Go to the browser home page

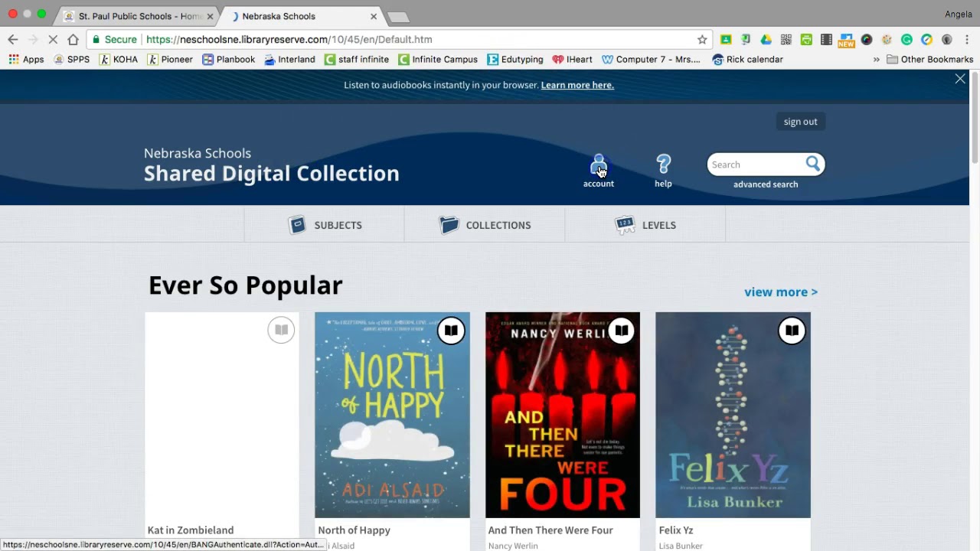73,39
